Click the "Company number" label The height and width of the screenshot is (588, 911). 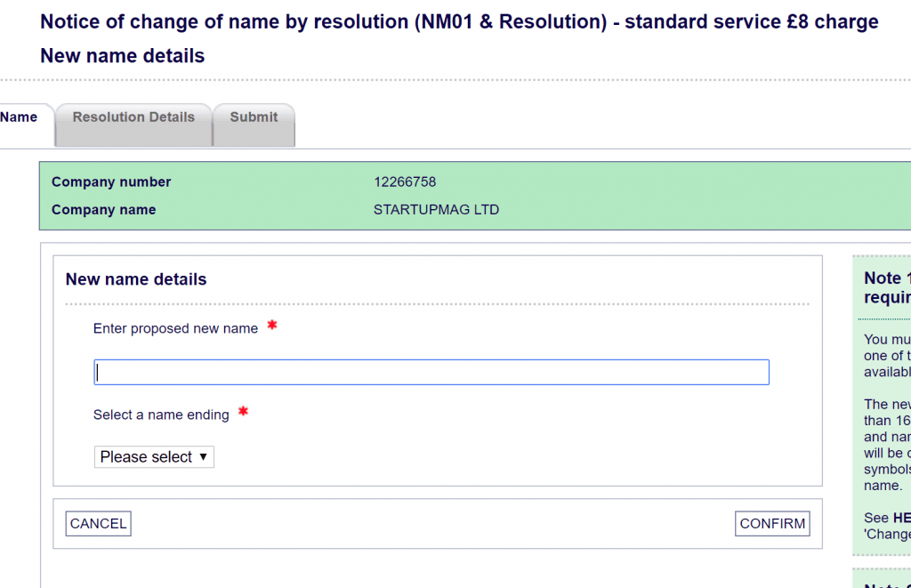pyautogui.click(x=111, y=182)
